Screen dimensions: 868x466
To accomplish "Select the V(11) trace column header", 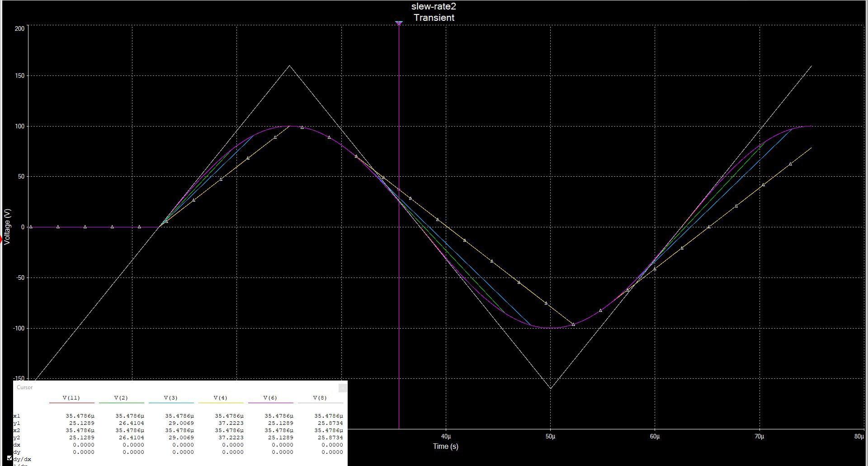I will [x=71, y=398].
